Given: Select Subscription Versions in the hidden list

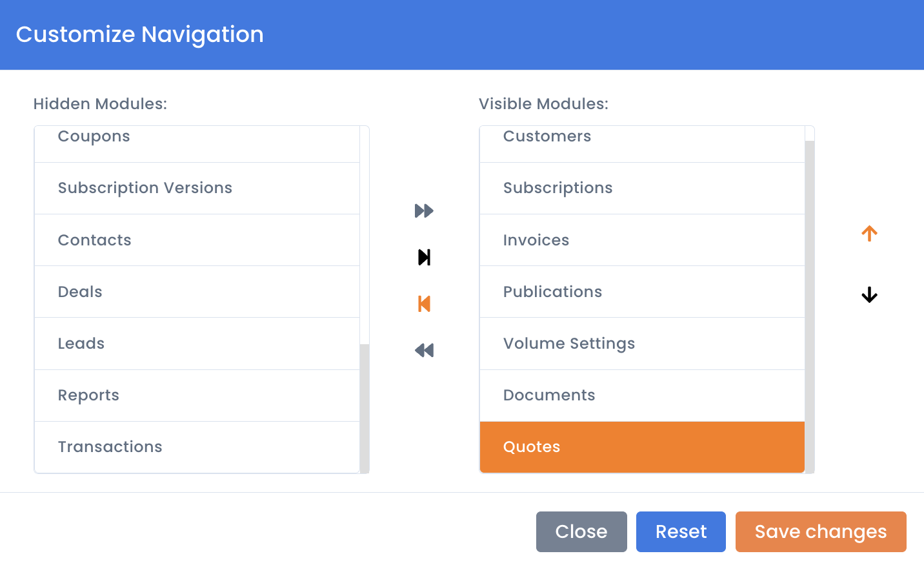Looking at the screenshot, I should 197,189.
